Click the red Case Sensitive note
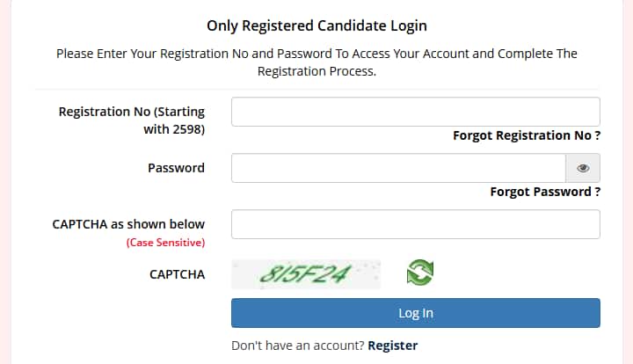This screenshot has width=633, height=364. pos(165,242)
